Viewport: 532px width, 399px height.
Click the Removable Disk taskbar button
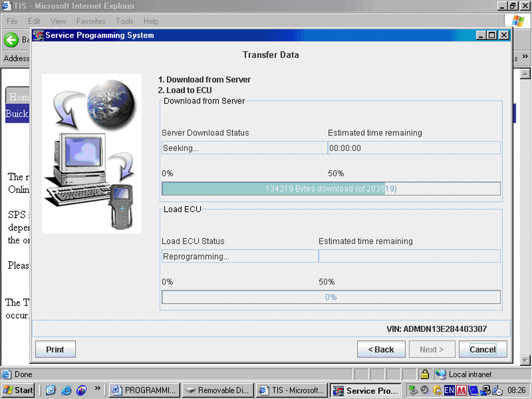point(217,390)
